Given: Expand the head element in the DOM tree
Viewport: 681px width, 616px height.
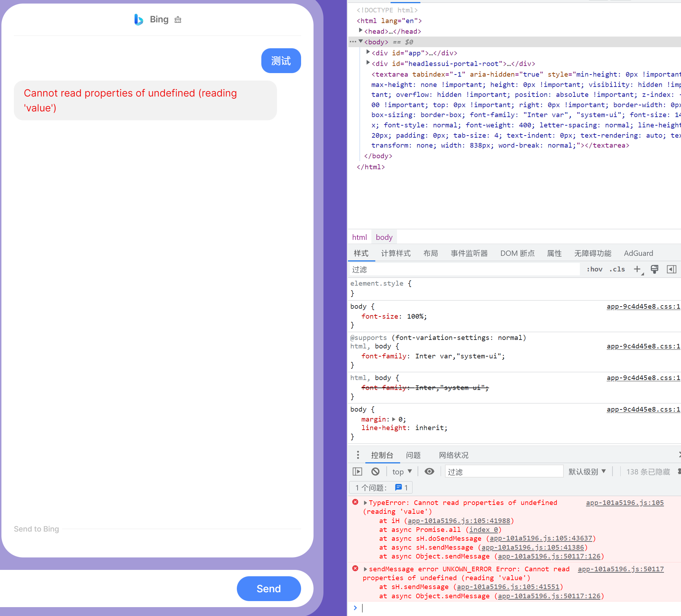Looking at the screenshot, I should point(361,31).
